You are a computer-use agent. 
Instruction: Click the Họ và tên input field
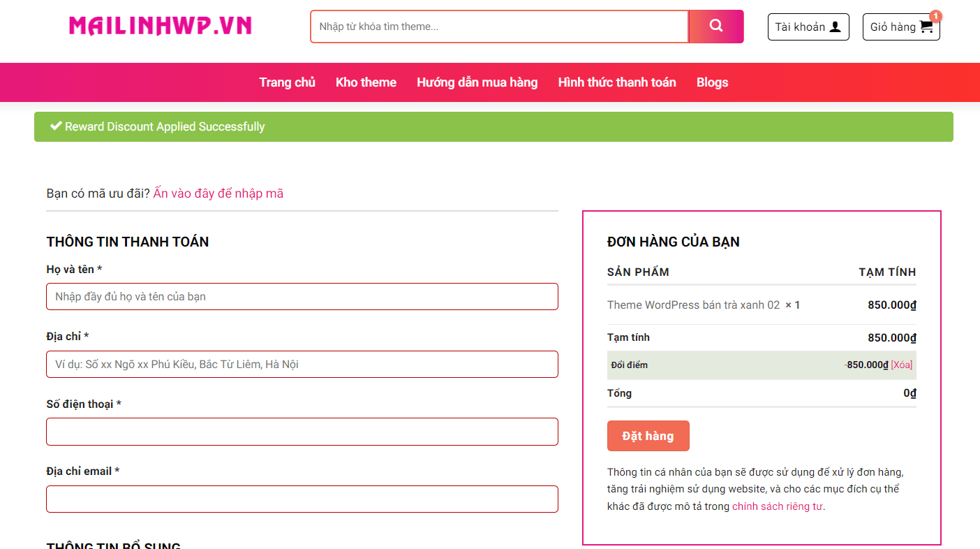click(302, 297)
